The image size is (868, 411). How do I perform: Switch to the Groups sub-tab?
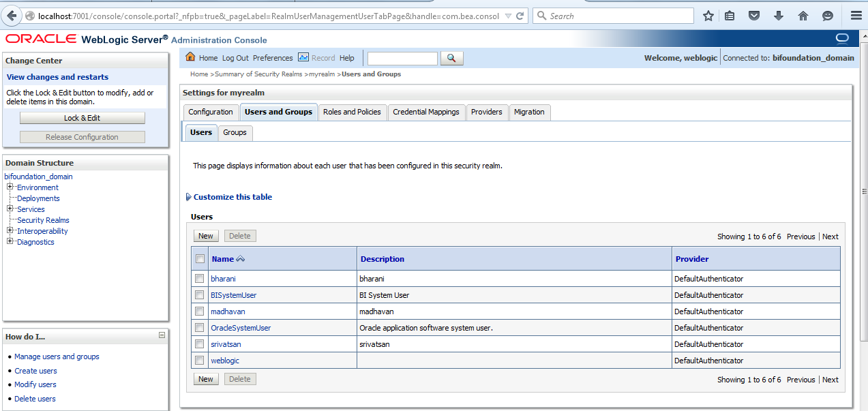(235, 133)
